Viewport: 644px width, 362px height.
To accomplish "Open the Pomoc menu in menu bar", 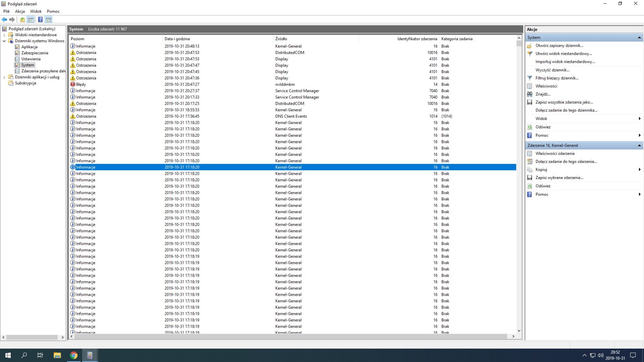I will click(53, 11).
